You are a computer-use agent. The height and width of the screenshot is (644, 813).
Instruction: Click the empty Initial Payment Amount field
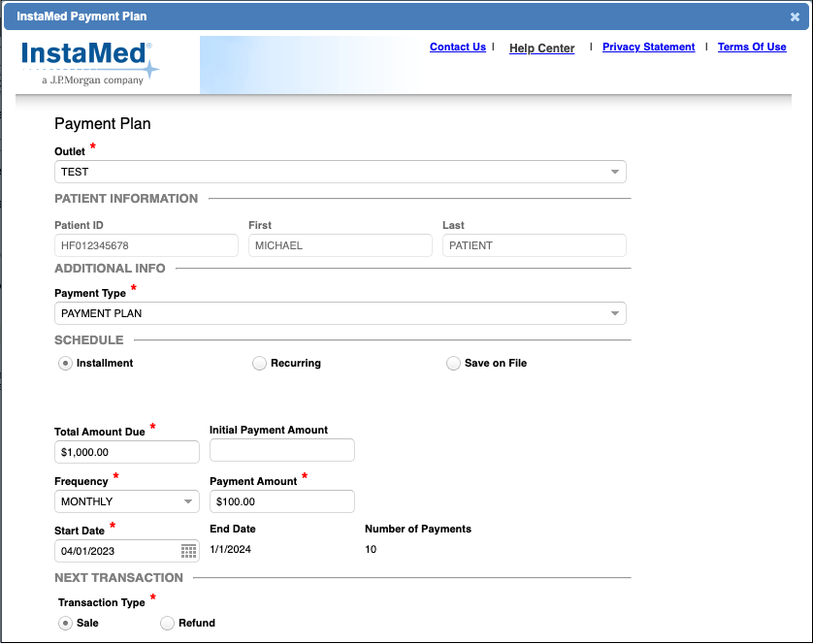[282, 450]
